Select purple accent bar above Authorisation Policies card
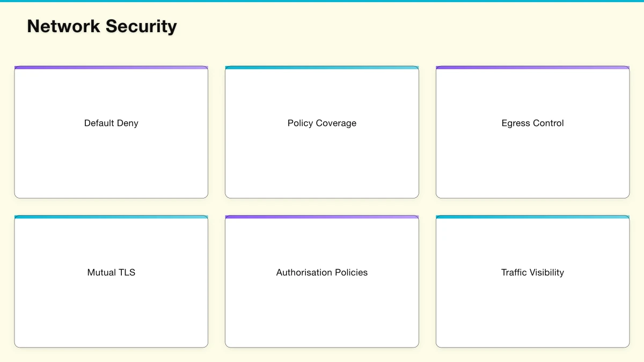The height and width of the screenshot is (362, 644). pos(321,217)
